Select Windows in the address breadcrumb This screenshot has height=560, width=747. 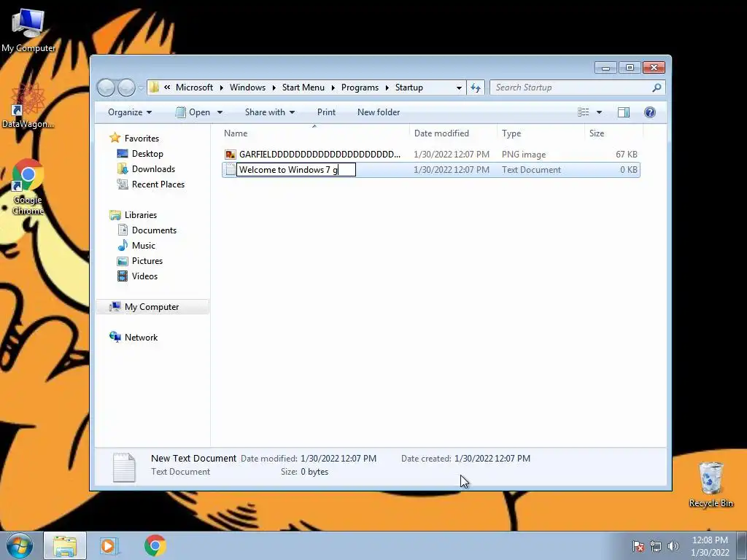[x=247, y=87]
